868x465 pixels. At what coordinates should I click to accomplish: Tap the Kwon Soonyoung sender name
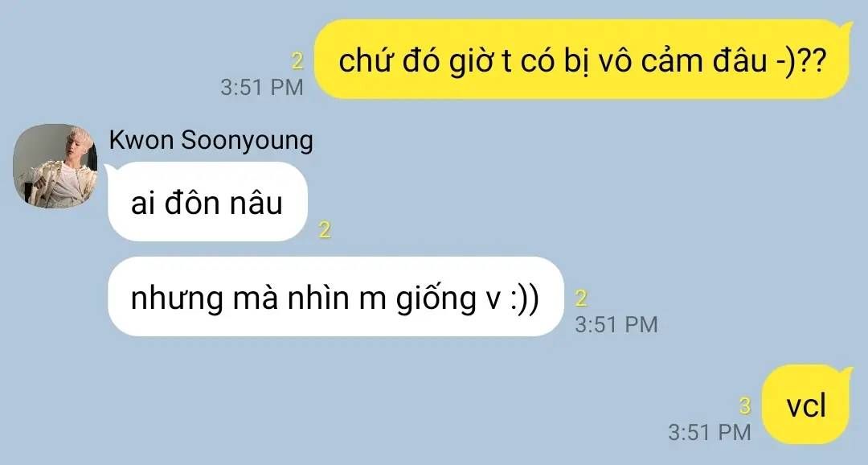pyautogui.click(x=211, y=141)
